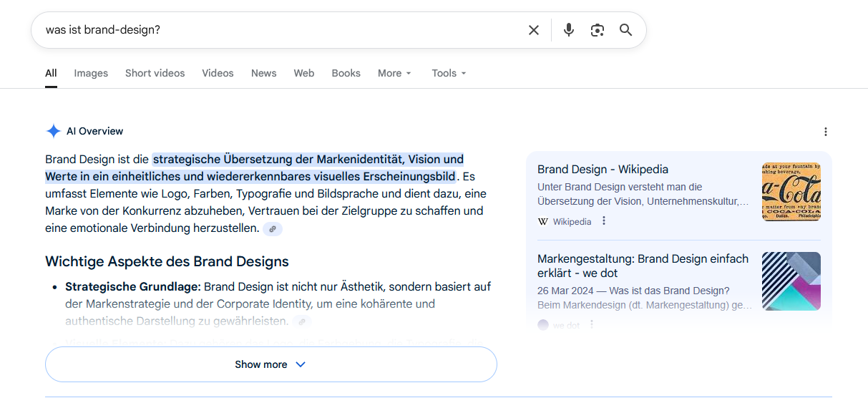Viewport: 868px width, 408px height.
Task: Click the AI Overview sparkle icon
Action: pyautogui.click(x=54, y=131)
